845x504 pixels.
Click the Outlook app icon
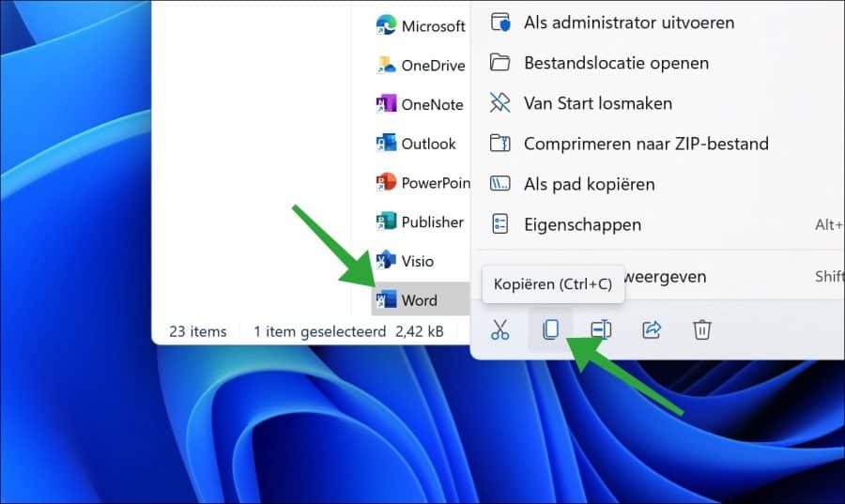click(386, 143)
